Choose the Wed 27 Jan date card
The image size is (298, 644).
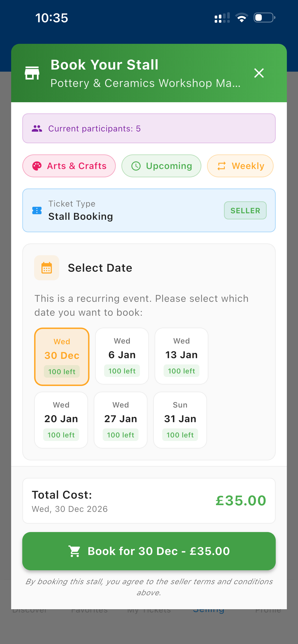coord(121,420)
